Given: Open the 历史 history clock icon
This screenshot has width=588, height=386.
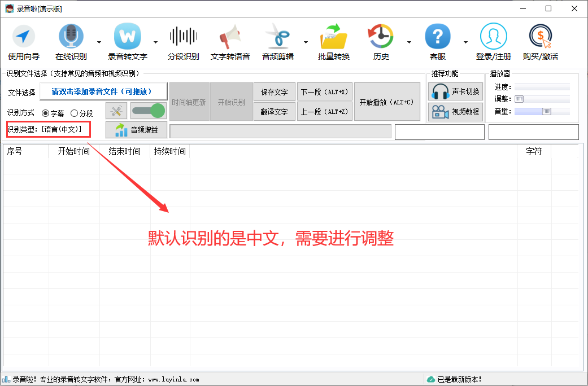Looking at the screenshot, I should [x=381, y=36].
